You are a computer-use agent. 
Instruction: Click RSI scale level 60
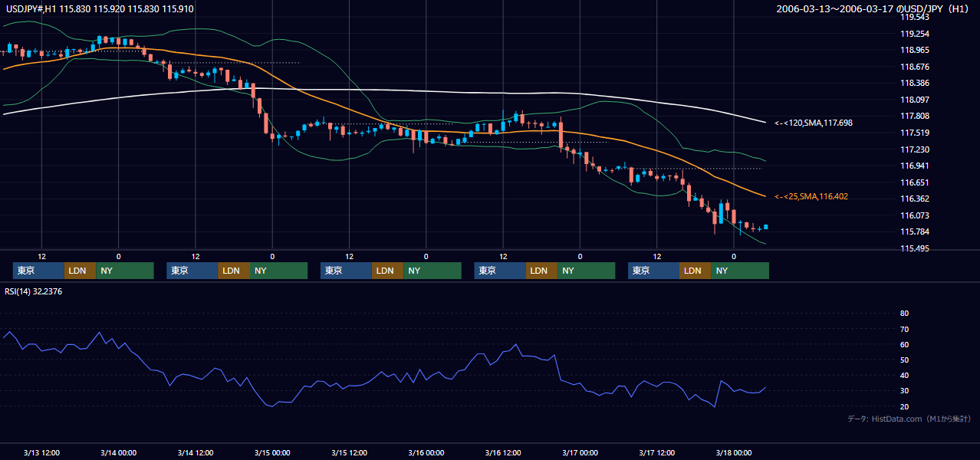[x=904, y=344]
